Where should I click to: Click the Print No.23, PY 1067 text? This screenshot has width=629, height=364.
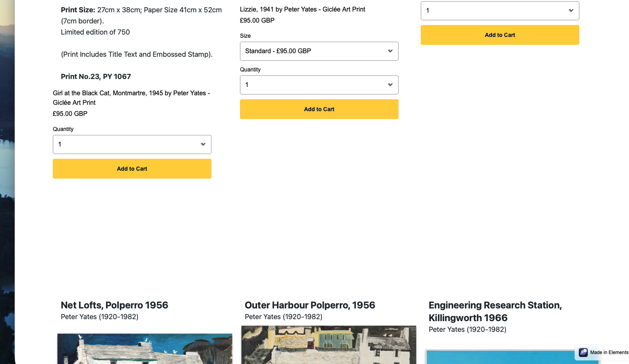click(96, 77)
